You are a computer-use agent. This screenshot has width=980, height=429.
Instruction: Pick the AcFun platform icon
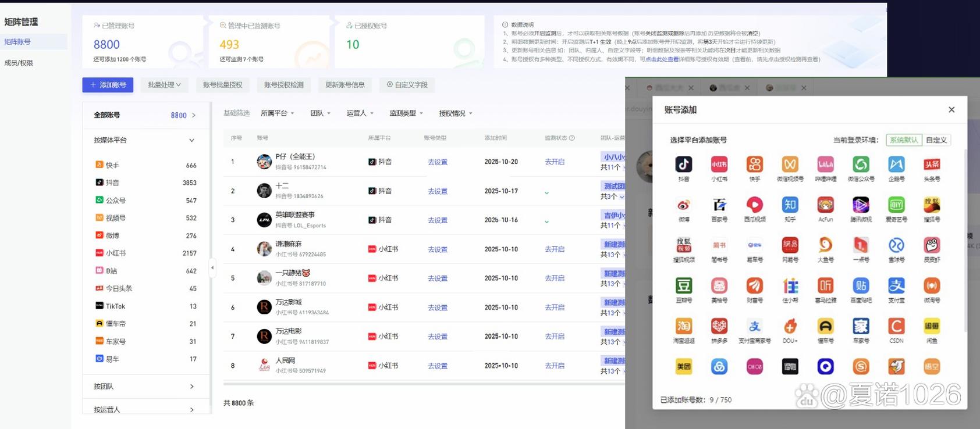(x=826, y=205)
